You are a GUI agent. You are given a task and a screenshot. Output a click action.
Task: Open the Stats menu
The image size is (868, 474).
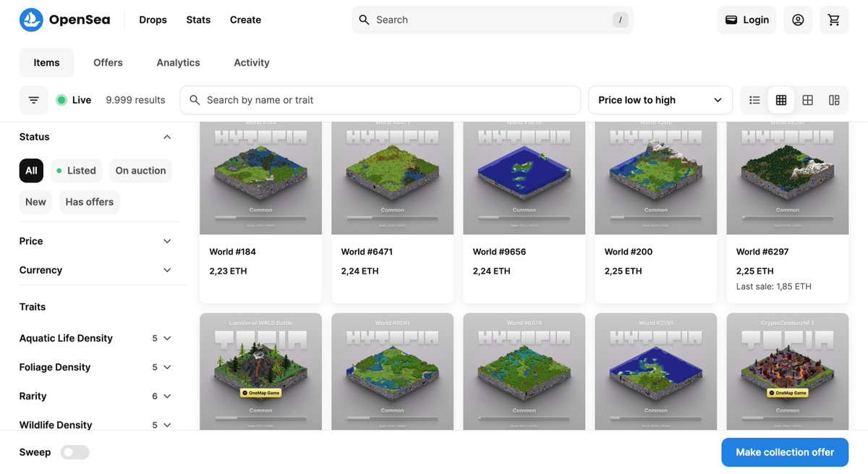coord(198,20)
